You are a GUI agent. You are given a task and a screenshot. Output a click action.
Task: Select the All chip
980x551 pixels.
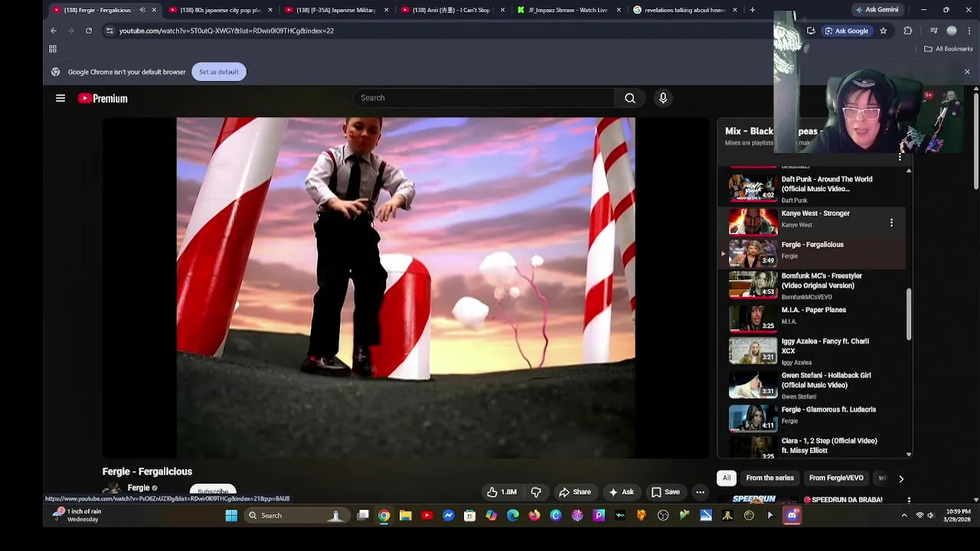tap(727, 478)
